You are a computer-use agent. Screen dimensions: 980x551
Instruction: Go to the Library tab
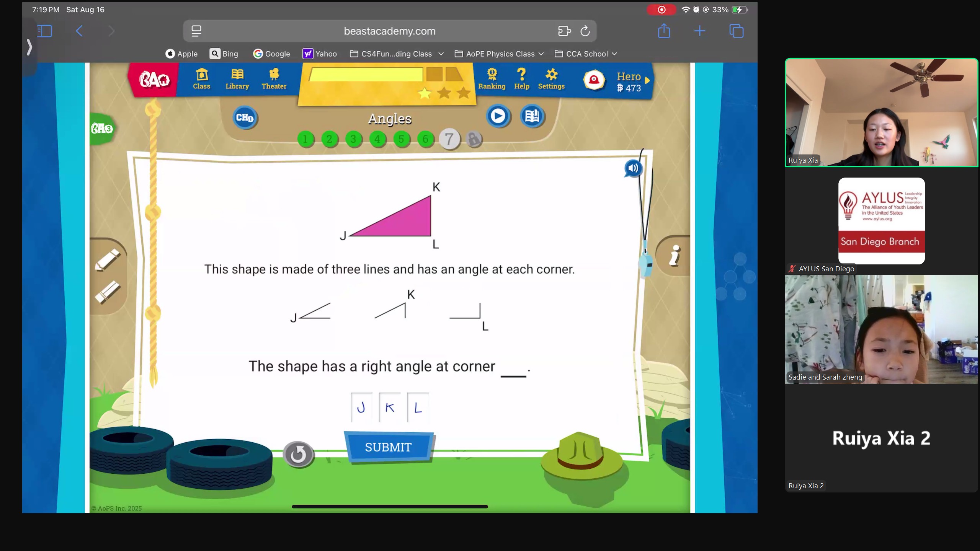click(x=237, y=79)
